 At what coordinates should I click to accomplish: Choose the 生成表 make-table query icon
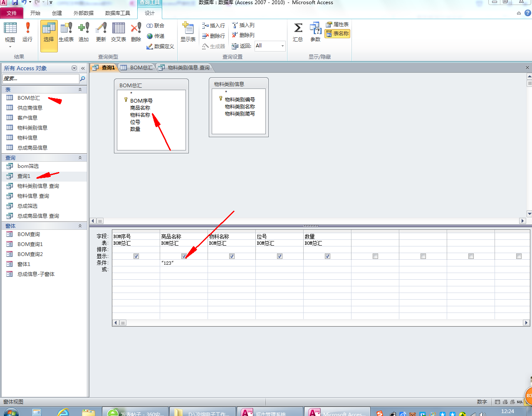point(66,32)
